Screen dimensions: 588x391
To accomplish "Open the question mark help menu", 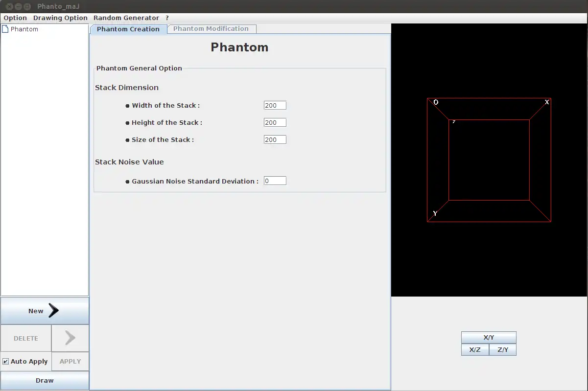I will pos(167,18).
